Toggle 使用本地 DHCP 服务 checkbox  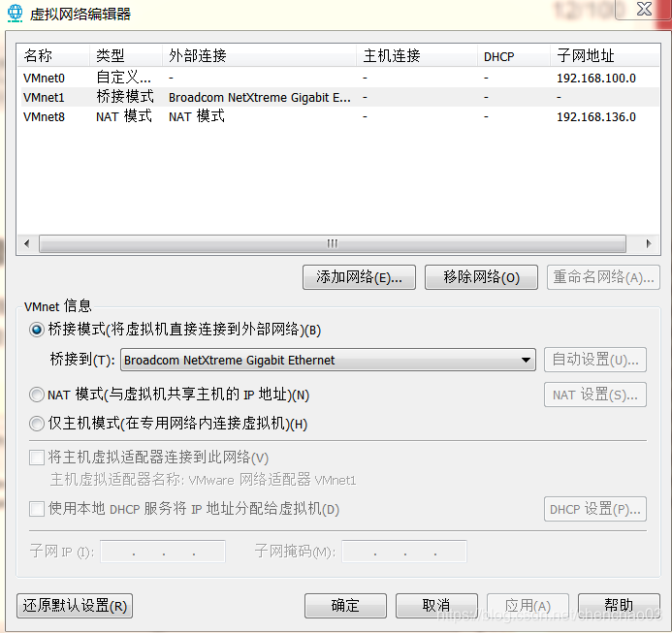pos(37,509)
